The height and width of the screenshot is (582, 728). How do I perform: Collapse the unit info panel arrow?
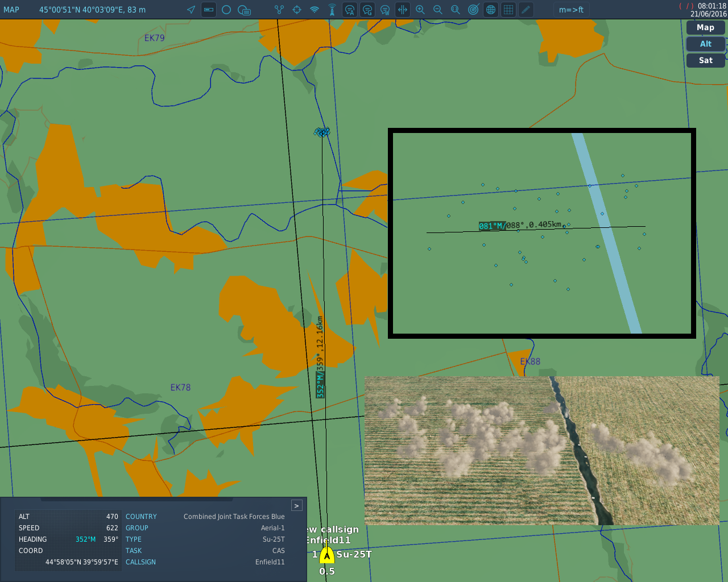click(x=296, y=505)
